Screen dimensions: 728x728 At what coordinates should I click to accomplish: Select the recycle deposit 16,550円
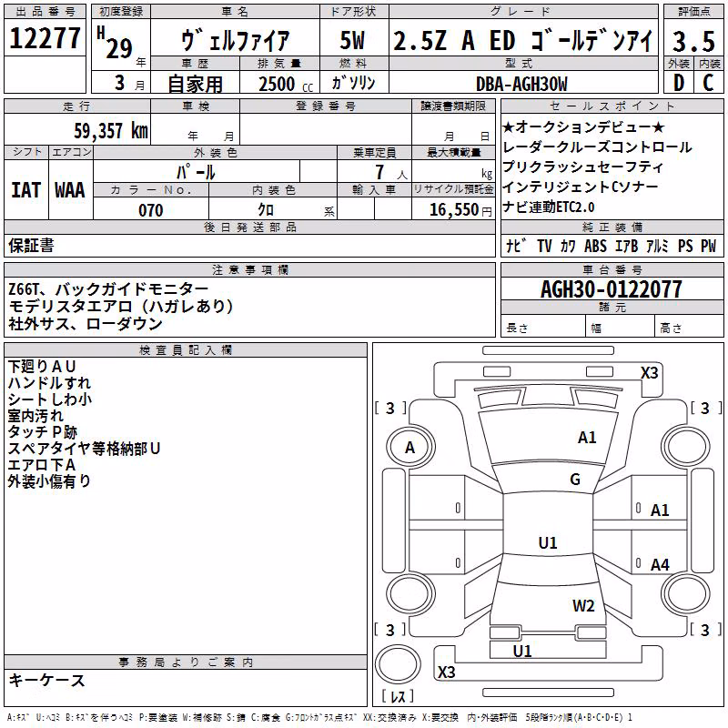[460, 210]
